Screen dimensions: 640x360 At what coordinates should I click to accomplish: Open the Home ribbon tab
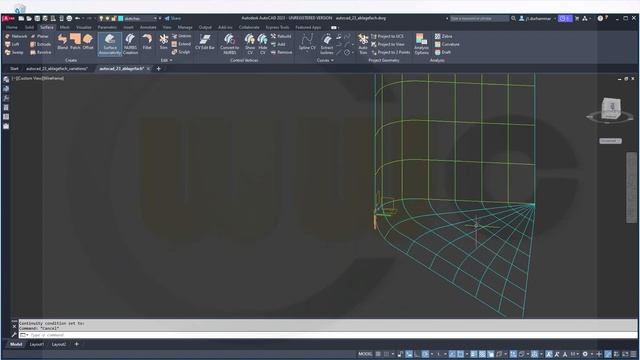click(11, 27)
